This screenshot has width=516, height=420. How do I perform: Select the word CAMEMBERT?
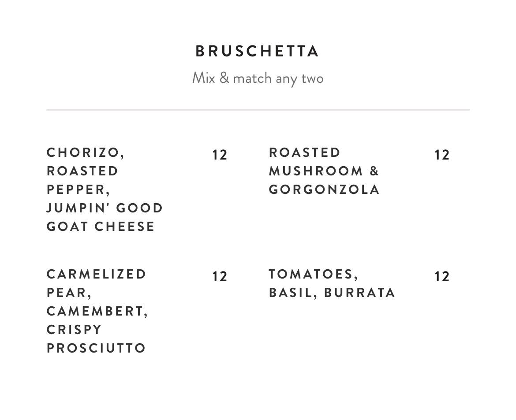(95, 311)
